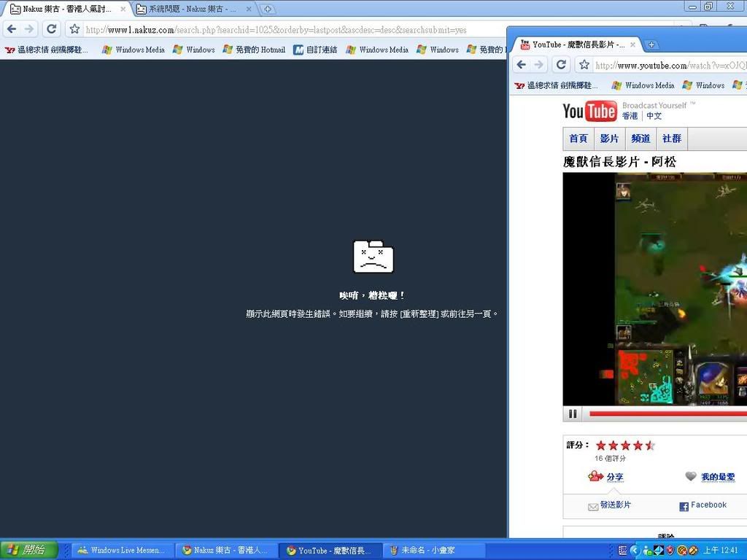Click the YouTube logo
The height and width of the screenshot is (560, 747).
[589, 111]
